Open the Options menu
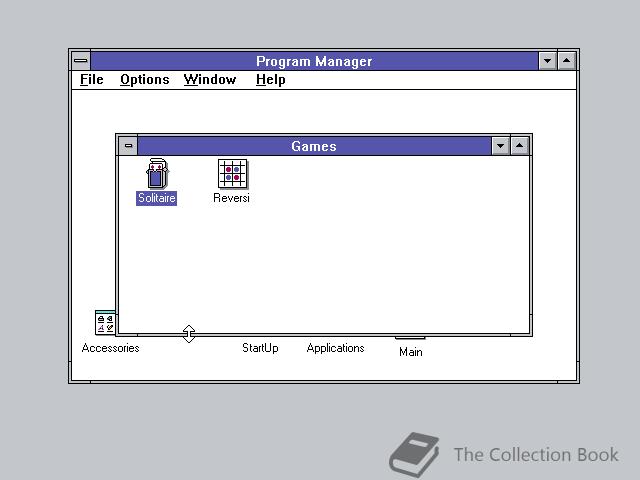 (x=144, y=80)
